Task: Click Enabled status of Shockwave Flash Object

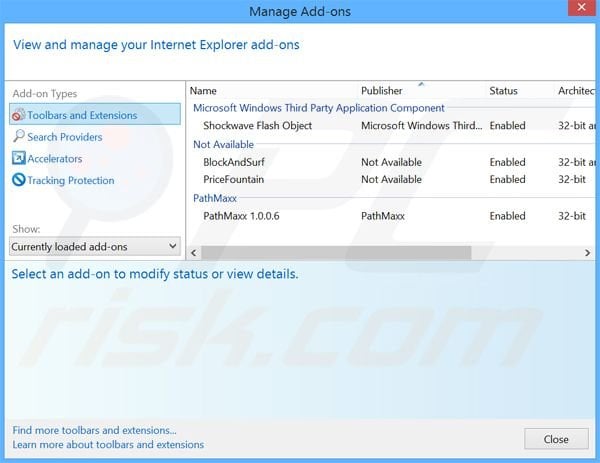Action: pos(507,126)
